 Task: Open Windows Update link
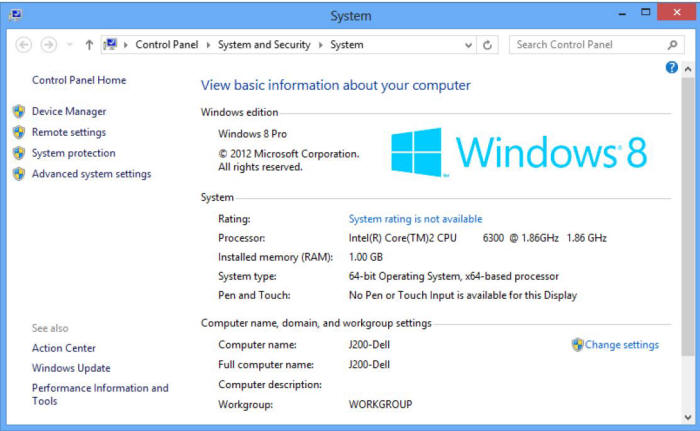tap(71, 368)
